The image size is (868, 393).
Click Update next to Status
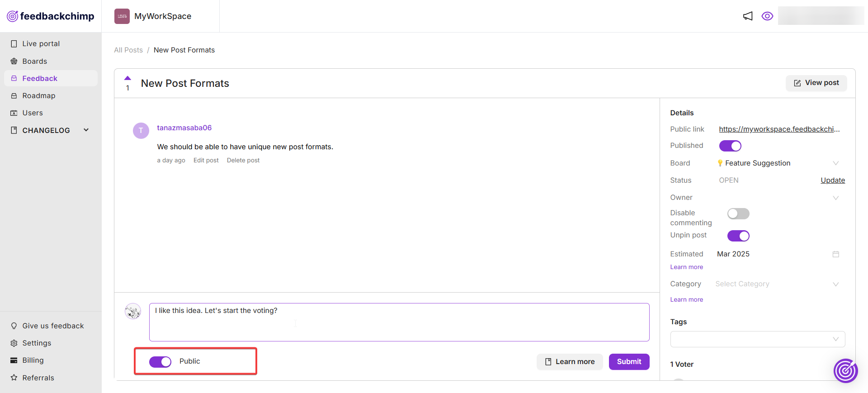(x=833, y=180)
